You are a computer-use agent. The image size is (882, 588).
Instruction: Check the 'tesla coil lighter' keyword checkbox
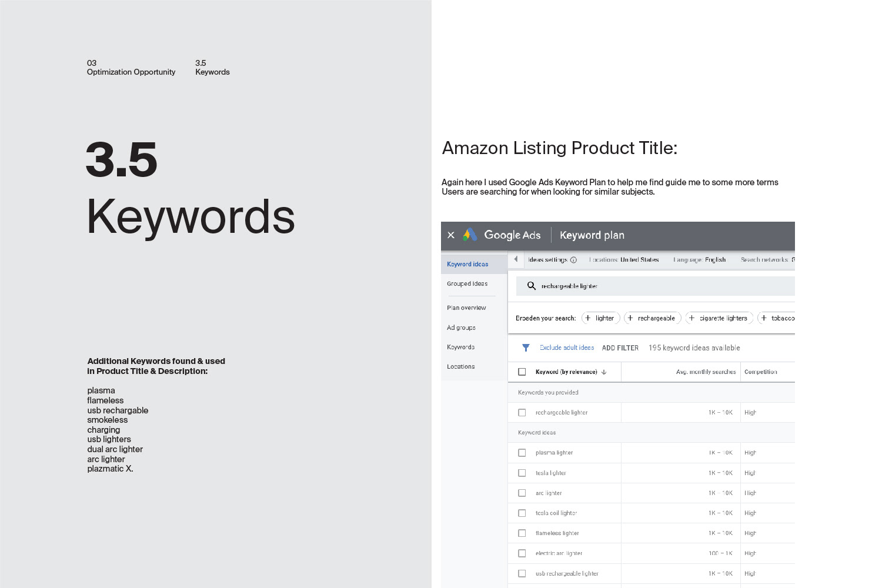point(522,513)
